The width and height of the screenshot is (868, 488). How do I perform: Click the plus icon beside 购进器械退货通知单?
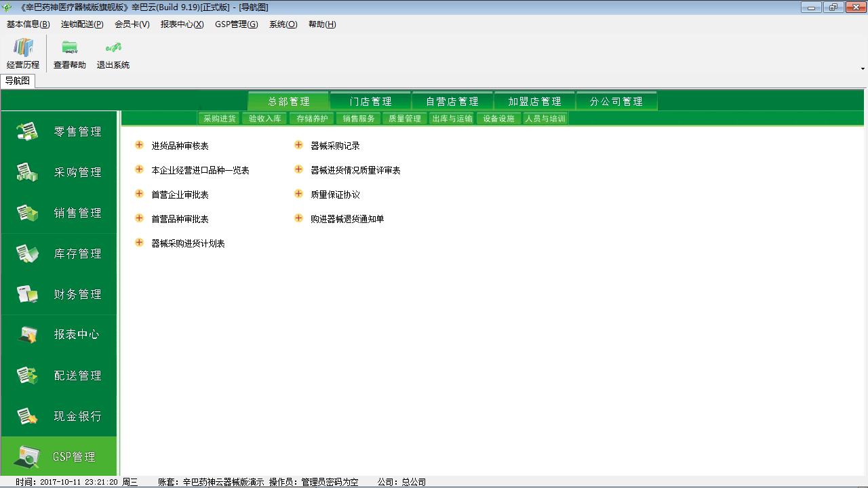tap(298, 218)
